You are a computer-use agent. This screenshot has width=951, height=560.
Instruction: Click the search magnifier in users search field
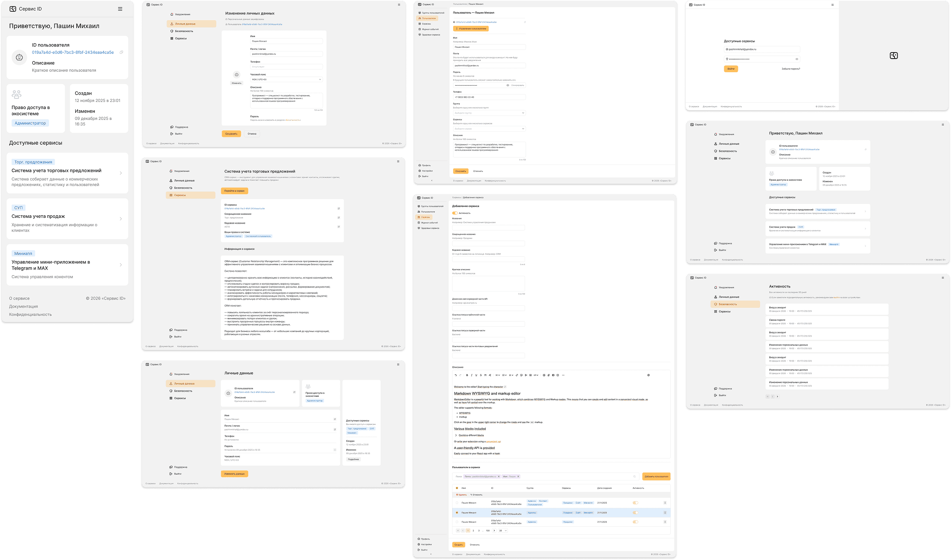(634, 476)
